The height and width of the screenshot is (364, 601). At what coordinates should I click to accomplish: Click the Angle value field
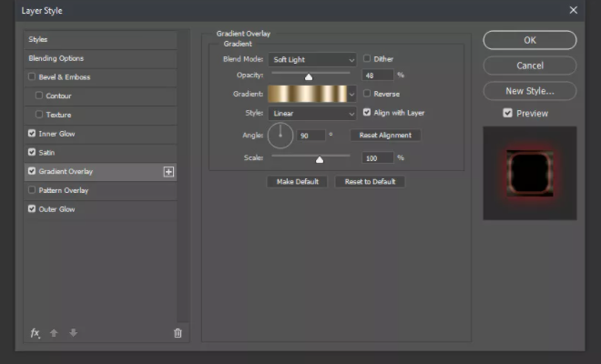point(311,136)
